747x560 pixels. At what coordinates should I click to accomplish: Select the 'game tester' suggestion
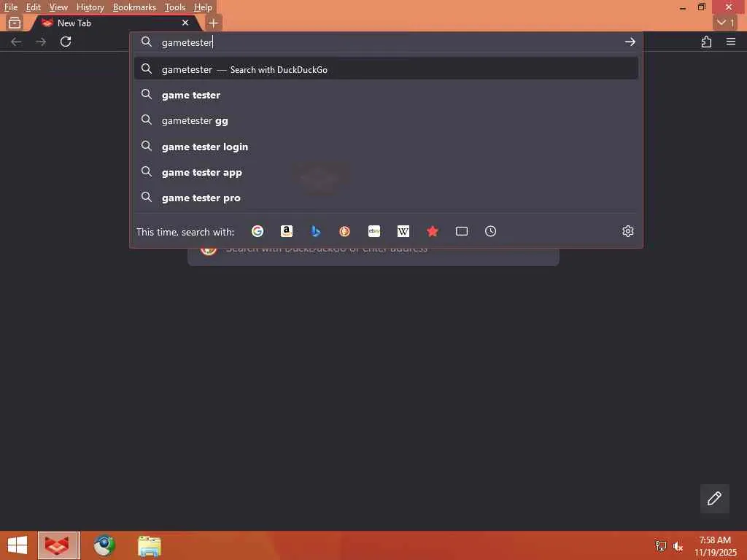coord(386,96)
